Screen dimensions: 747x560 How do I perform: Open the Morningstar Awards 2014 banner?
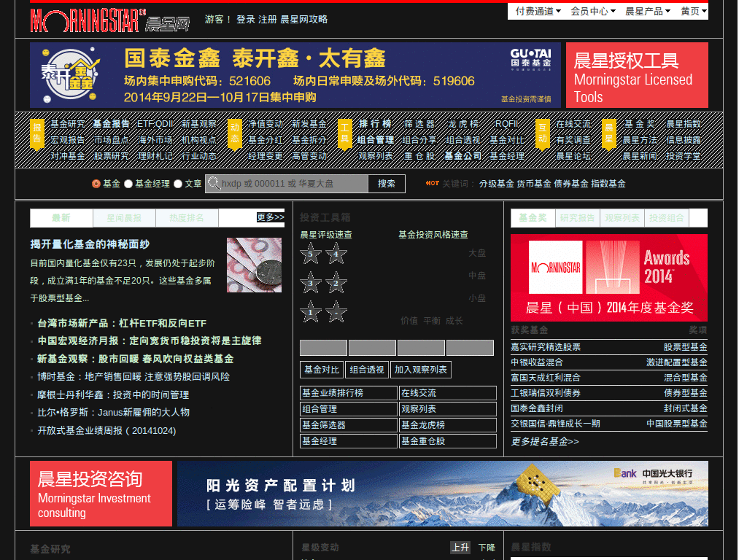[x=609, y=278]
